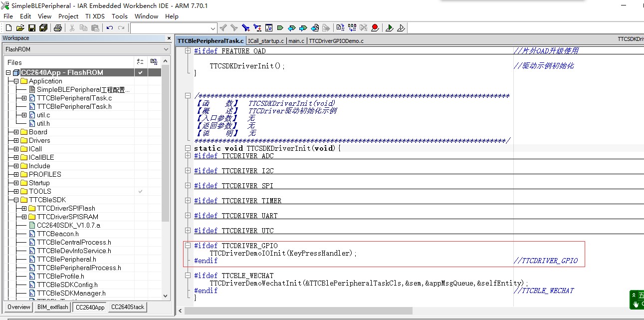Collapse the TTCDRIVER_GPIO #ifdef code block

coord(188,246)
